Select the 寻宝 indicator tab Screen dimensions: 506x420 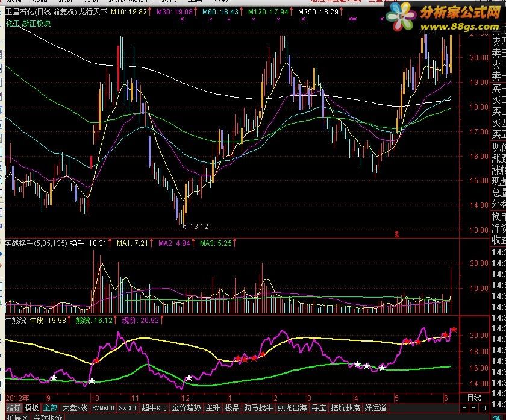[319, 408]
